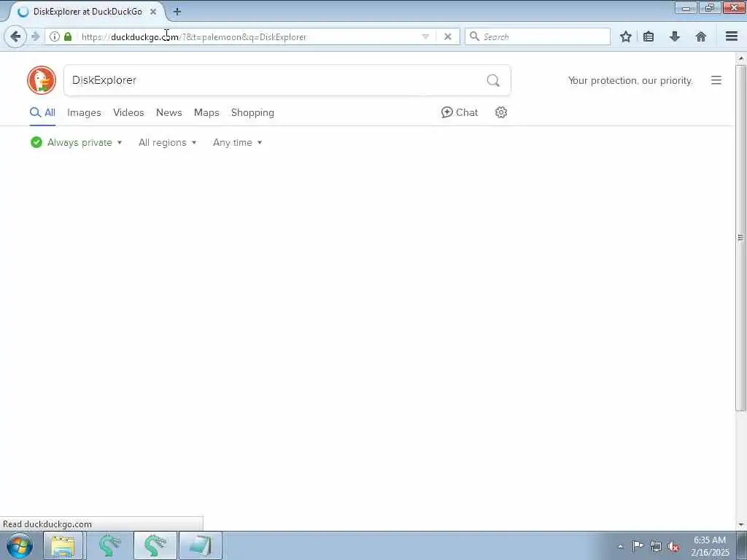Click the first Pale Moon taskbar icon
The image size is (747, 560).
(109, 545)
